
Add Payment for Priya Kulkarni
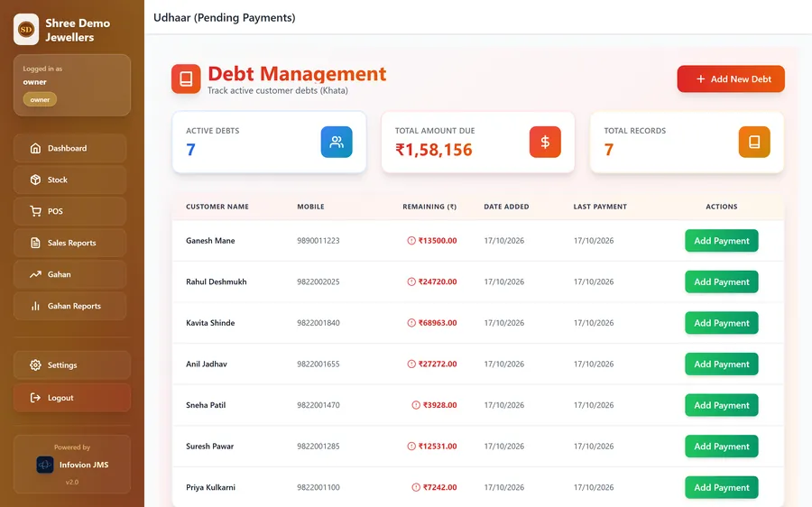pos(722,487)
